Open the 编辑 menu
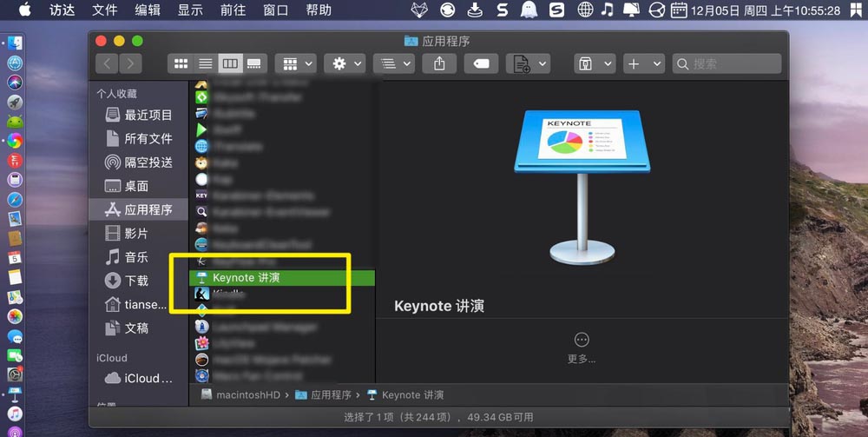Screen dimensions: 868x437 click(x=148, y=10)
